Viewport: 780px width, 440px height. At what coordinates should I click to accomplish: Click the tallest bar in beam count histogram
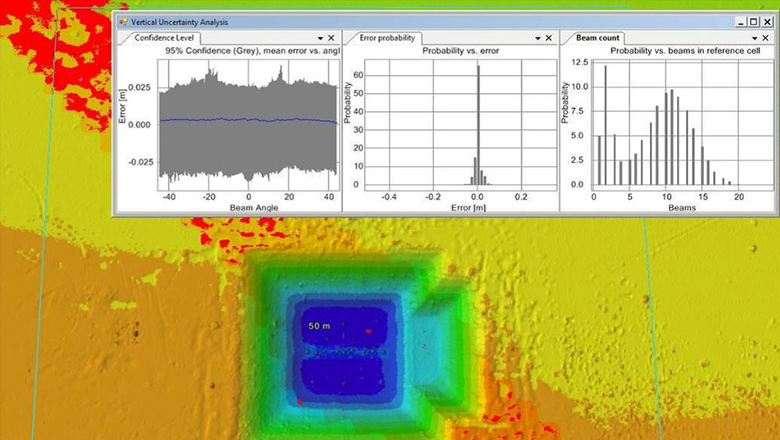(x=606, y=125)
